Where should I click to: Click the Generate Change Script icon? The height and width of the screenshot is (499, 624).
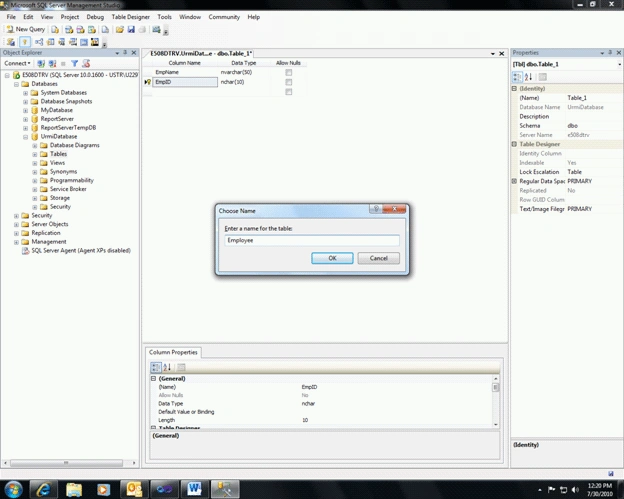point(11,42)
